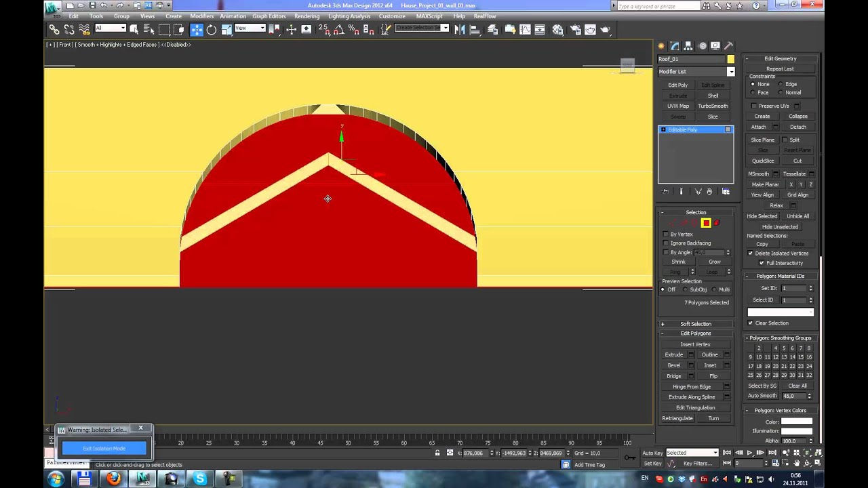The width and height of the screenshot is (868, 488).
Task: Click the Render Production teapot icon
Action: (x=606, y=29)
